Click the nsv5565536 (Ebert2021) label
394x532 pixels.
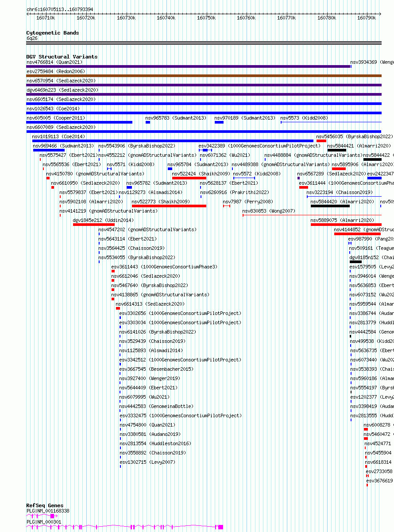71,164
